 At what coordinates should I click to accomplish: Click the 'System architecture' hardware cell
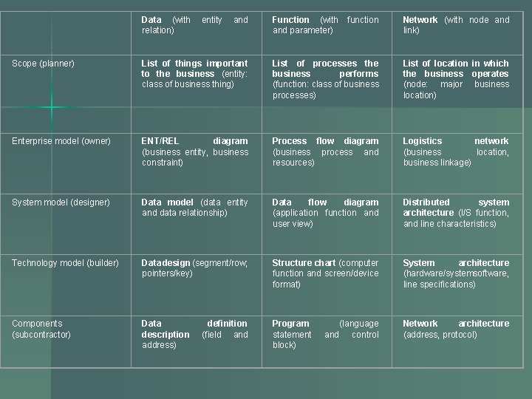(456, 273)
